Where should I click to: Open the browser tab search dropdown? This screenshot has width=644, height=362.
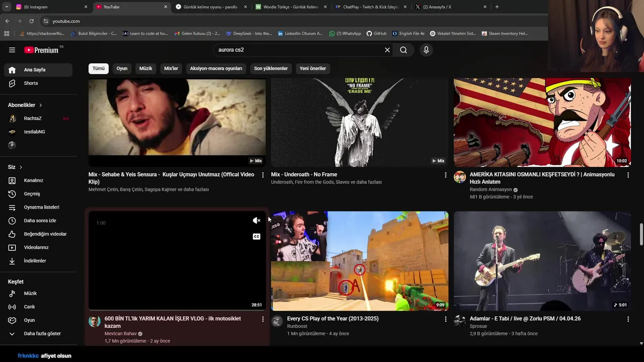(x=7, y=7)
